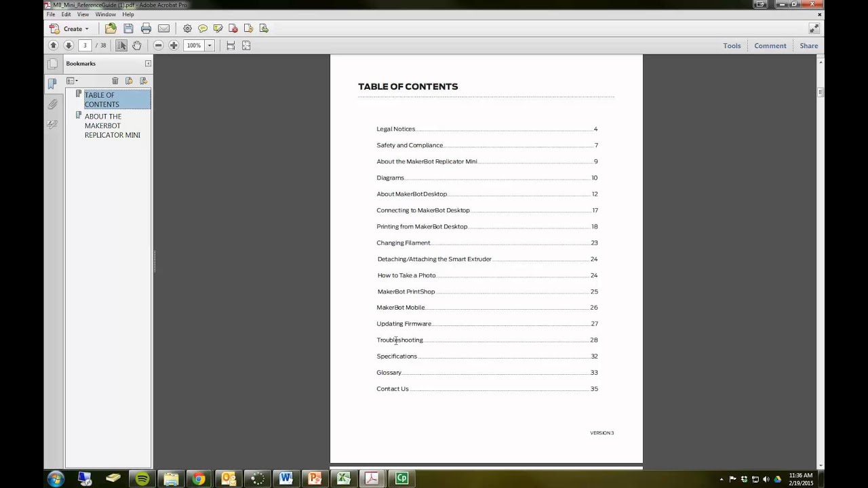The height and width of the screenshot is (488, 868).
Task: Click the Contact Us contents entry
Action: [393, 389]
